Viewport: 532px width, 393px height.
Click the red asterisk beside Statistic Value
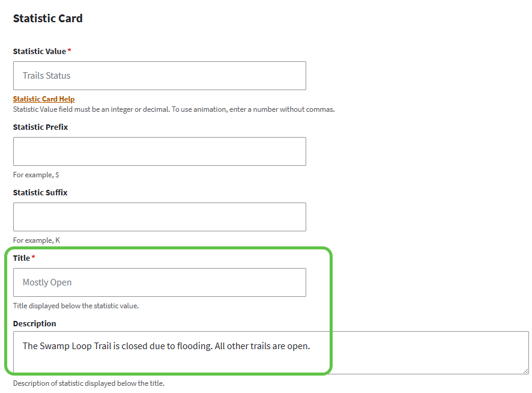(x=69, y=50)
